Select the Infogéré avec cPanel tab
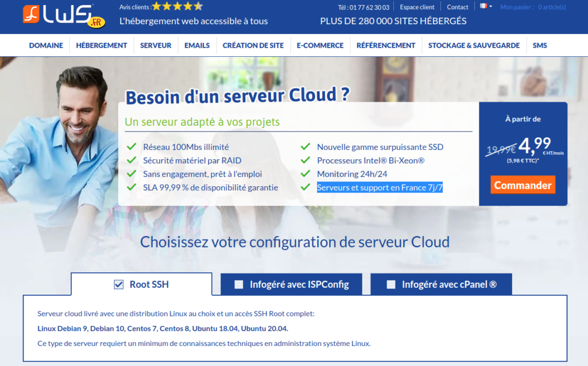 coord(441,284)
